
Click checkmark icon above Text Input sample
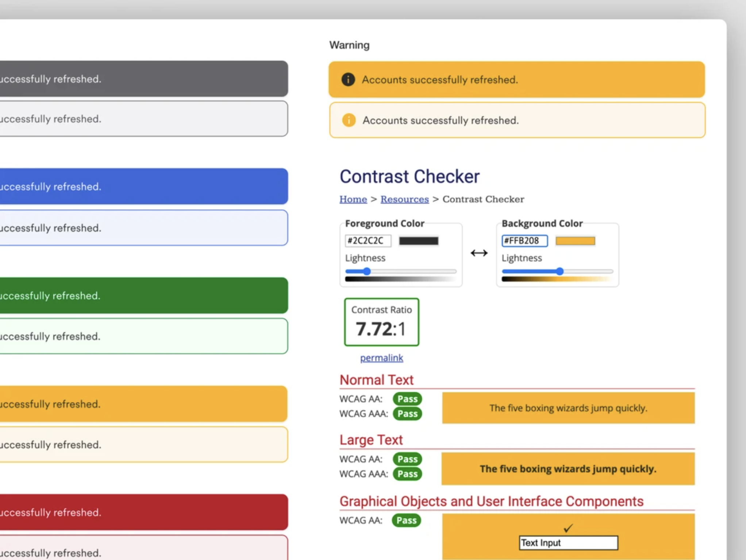pos(568,528)
